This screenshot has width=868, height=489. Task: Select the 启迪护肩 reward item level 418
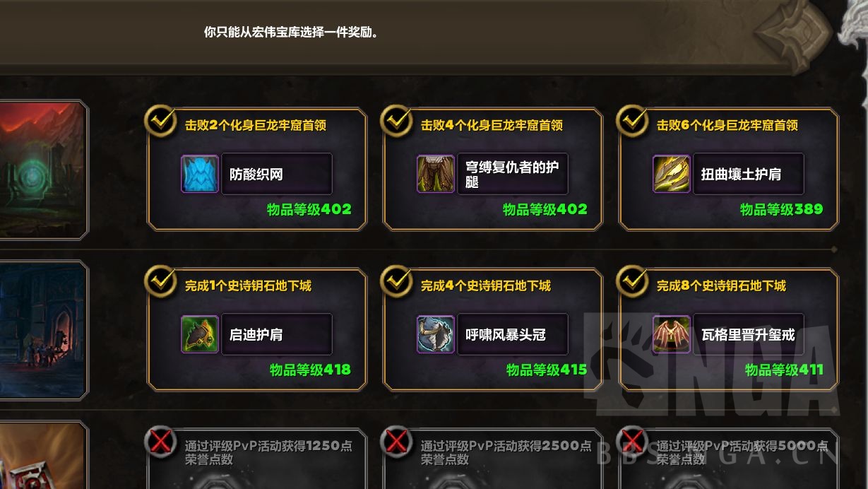pyautogui.click(x=310, y=370)
